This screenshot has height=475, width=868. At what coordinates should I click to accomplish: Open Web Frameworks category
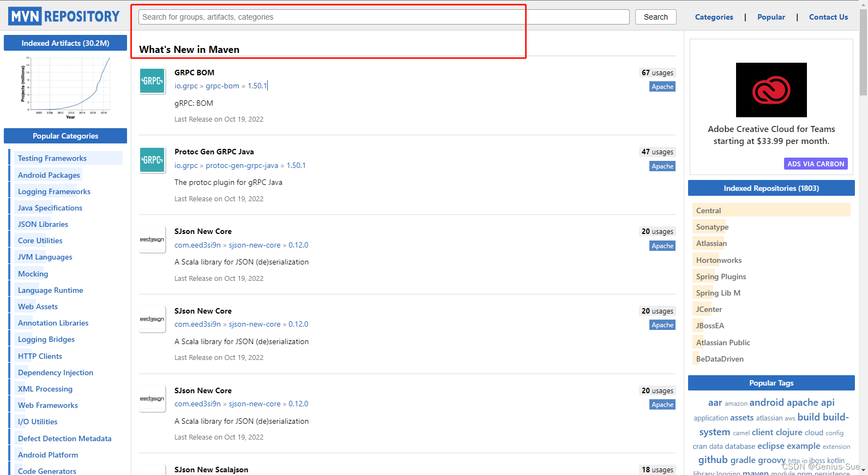[48, 405]
